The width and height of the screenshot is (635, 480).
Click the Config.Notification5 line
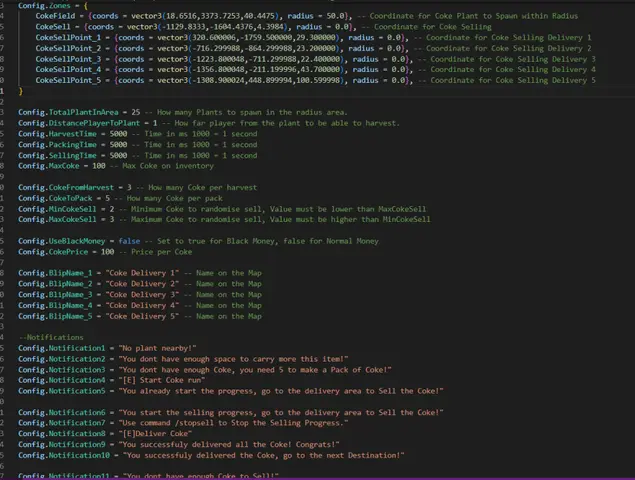[231, 391]
